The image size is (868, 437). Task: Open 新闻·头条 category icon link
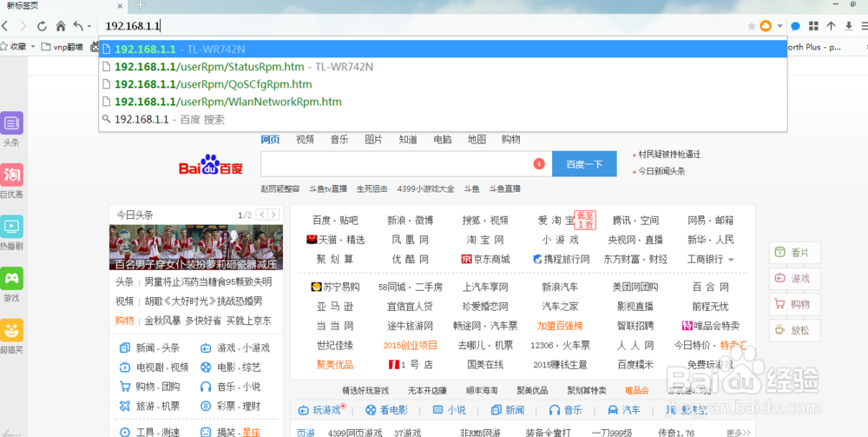(x=150, y=348)
